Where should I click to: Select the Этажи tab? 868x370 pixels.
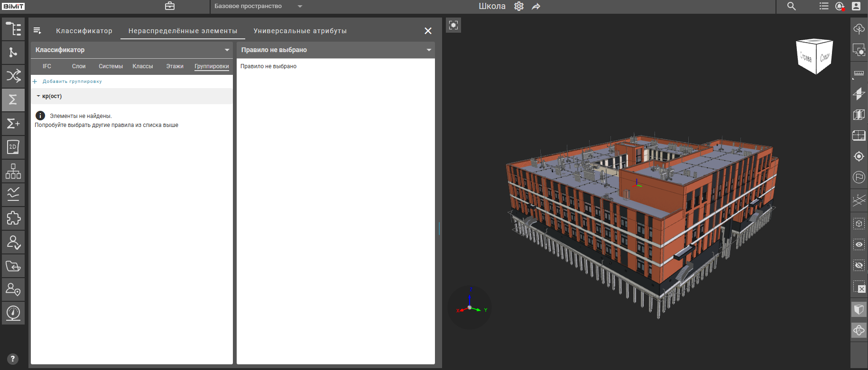(175, 66)
